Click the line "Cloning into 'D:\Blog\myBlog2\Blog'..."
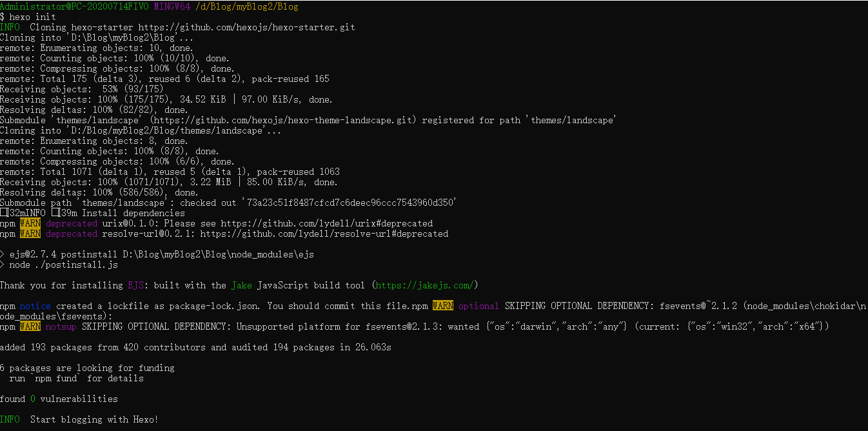 pyautogui.click(x=97, y=37)
